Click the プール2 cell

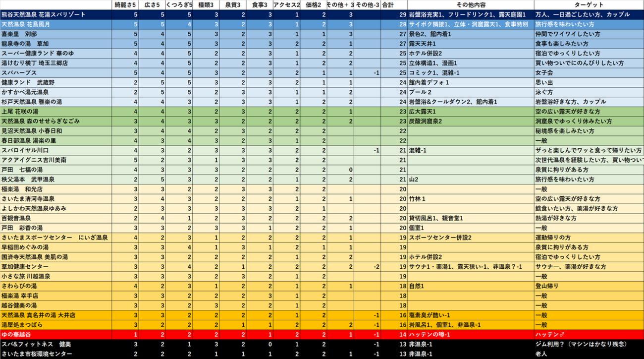pos(471,92)
